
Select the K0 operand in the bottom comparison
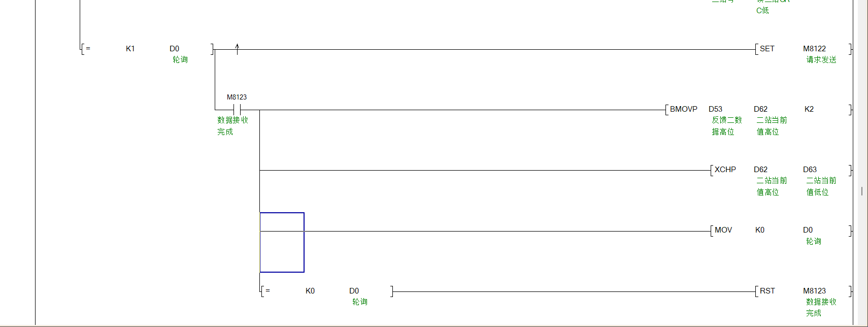point(310,291)
